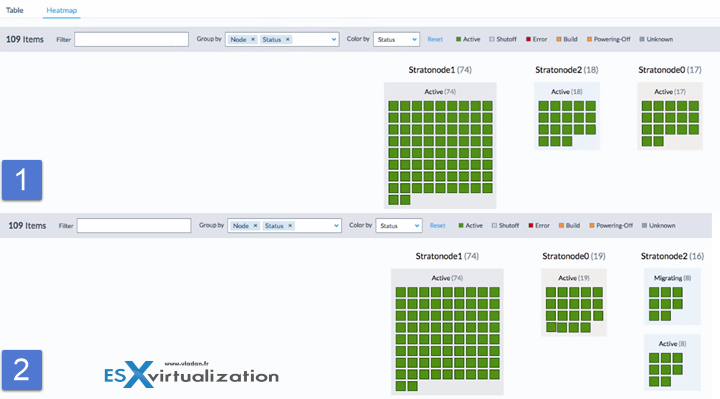Image resolution: width=720 pixels, height=399 pixels.
Task: Remove Status tag in top Group by
Action: pyautogui.click(x=288, y=39)
